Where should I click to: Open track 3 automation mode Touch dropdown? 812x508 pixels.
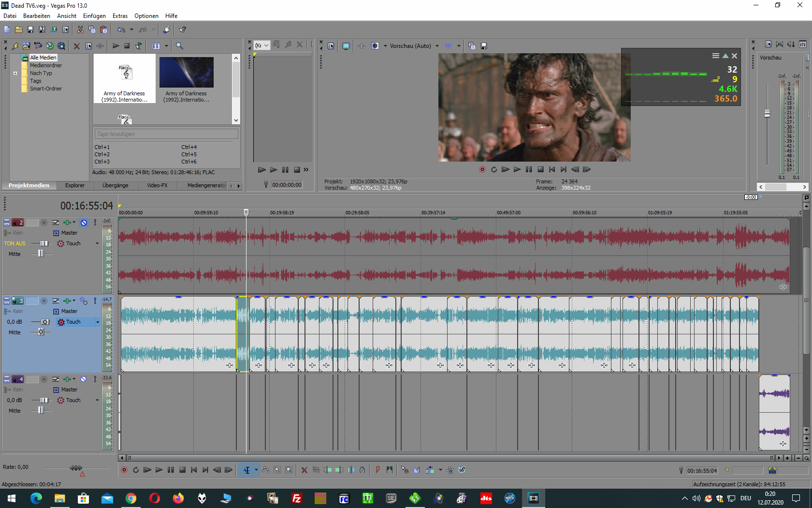pos(97,322)
